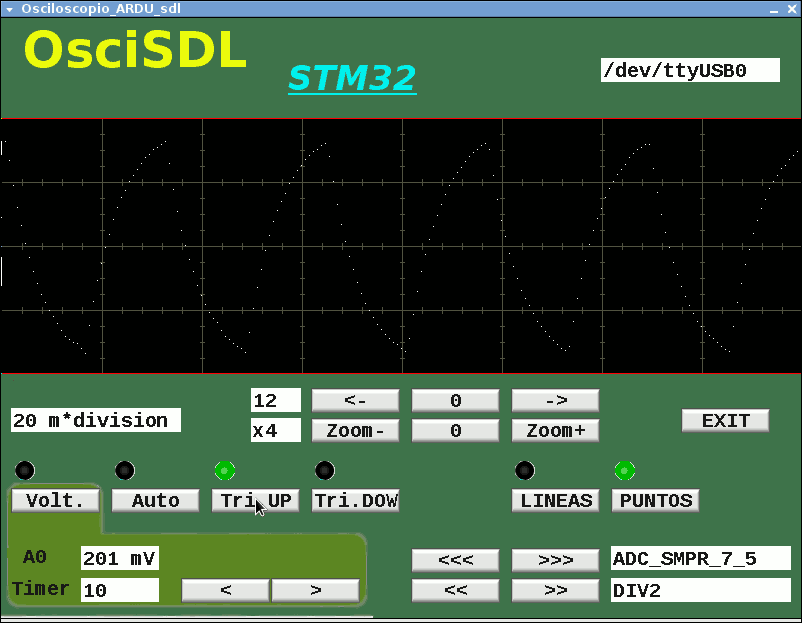Click the >> divider button
The image size is (802, 623).
pyautogui.click(x=555, y=590)
